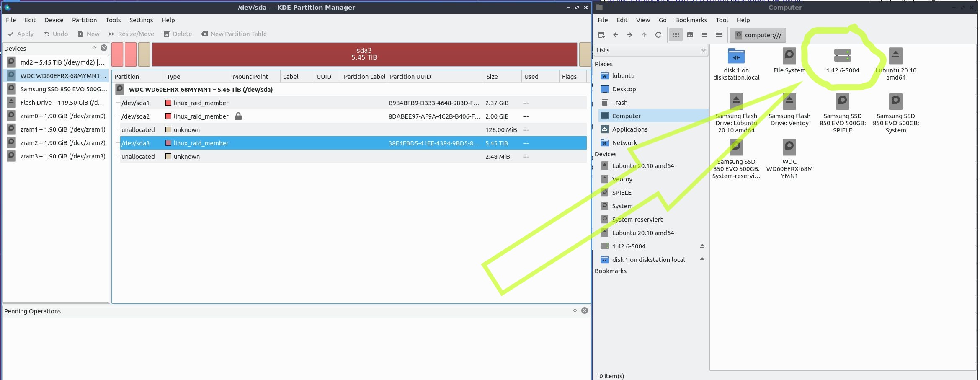980x380 pixels.
Task: Select Flash Drive 119.50 GiB device
Action: 56,103
